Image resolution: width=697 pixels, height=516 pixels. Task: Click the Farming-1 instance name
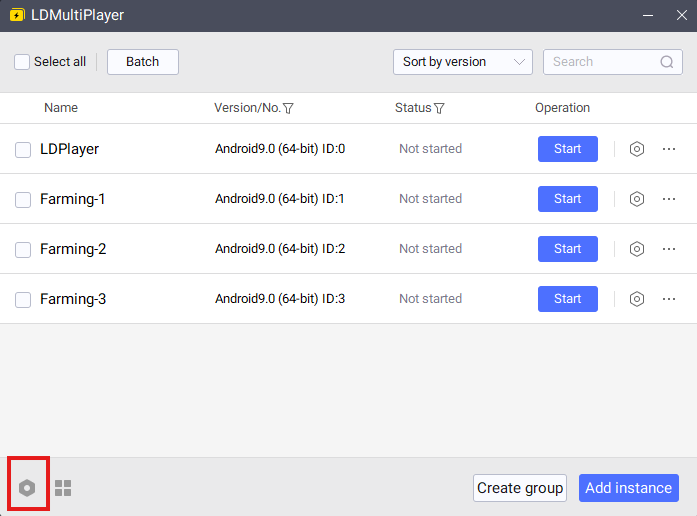[72, 199]
